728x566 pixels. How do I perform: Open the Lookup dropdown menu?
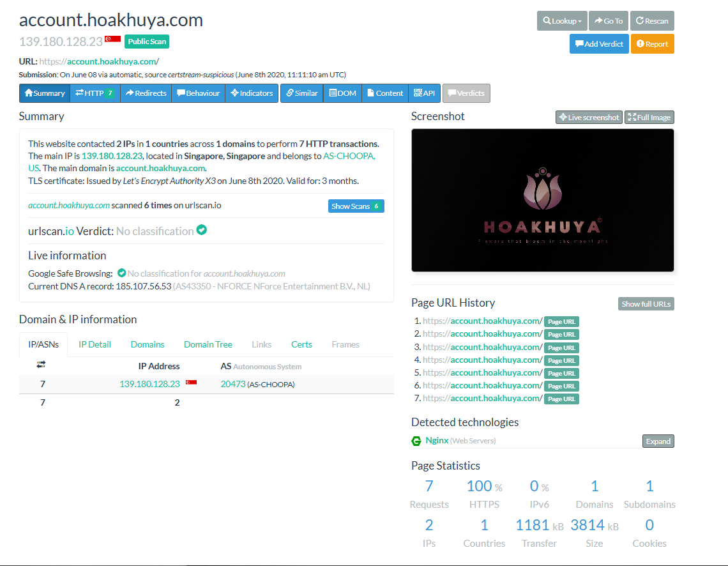(x=562, y=21)
